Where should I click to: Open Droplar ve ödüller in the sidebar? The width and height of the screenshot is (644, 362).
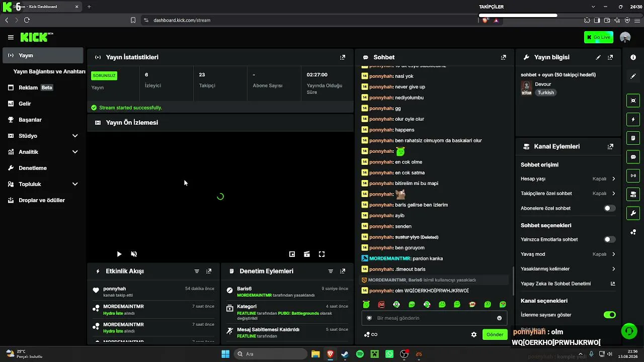tap(43, 200)
